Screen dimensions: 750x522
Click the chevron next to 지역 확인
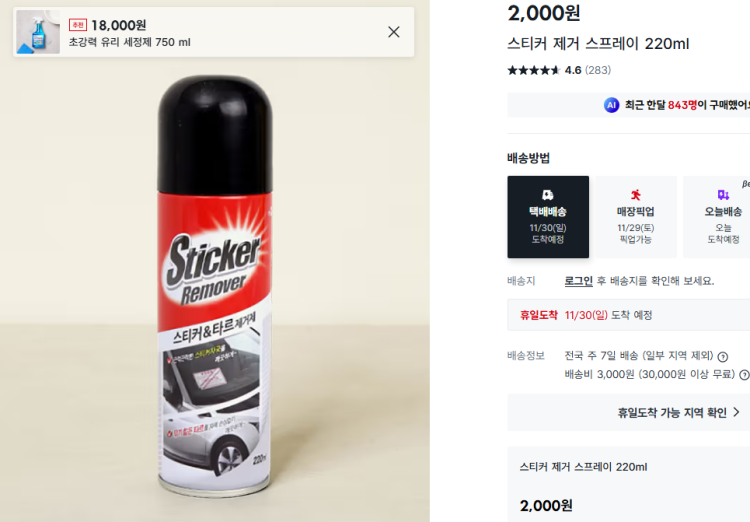tap(737, 412)
